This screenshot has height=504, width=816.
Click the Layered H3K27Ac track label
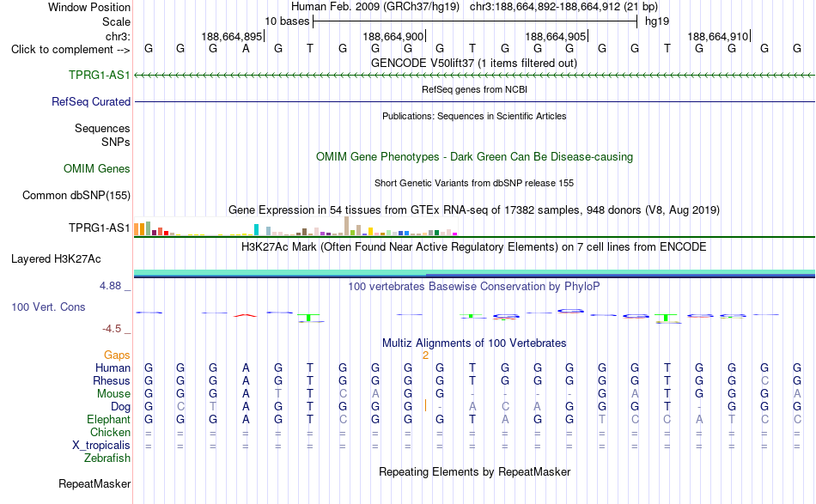tap(56, 258)
